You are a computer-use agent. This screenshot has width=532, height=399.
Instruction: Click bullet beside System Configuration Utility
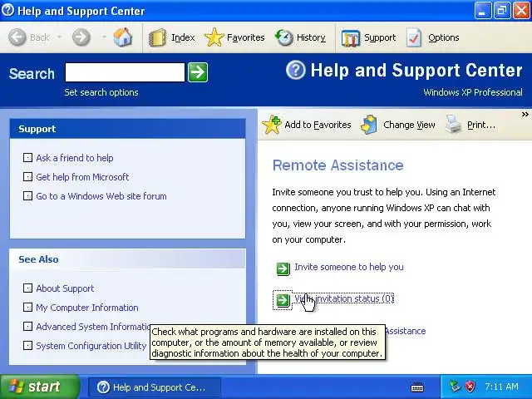(27, 346)
